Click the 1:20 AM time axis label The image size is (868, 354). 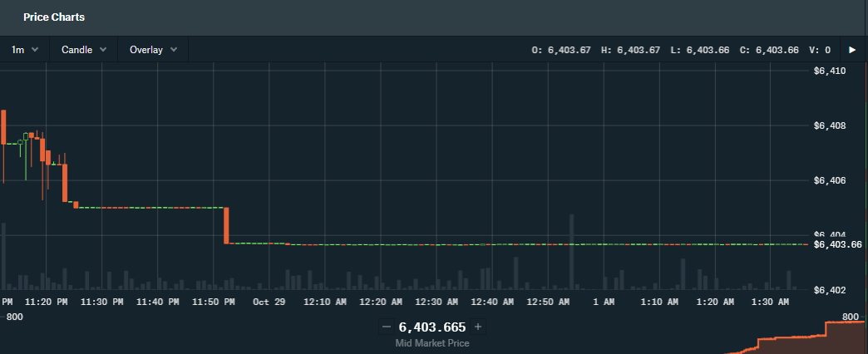715,302
